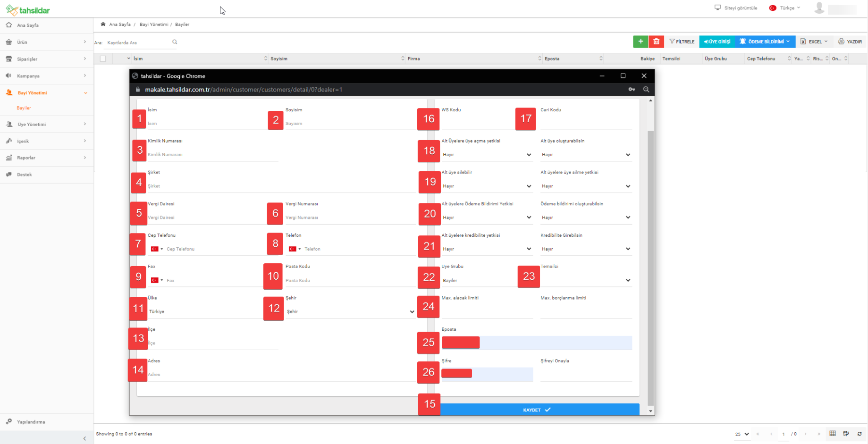Open Alt Üyelere üye açma yetkisi dropdown

[487, 155]
